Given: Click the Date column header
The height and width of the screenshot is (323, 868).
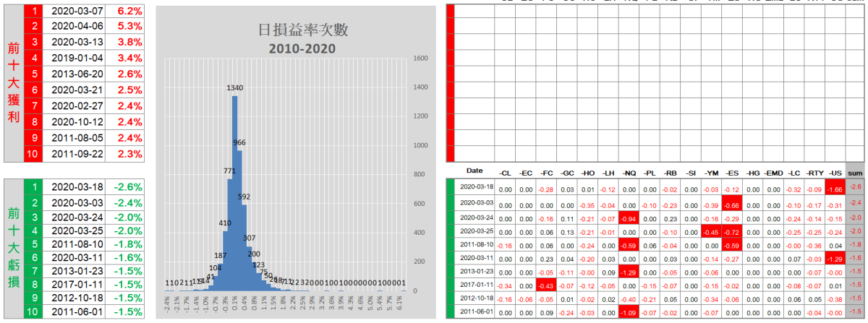Looking at the screenshot, I should pyautogui.click(x=475, y=171).
